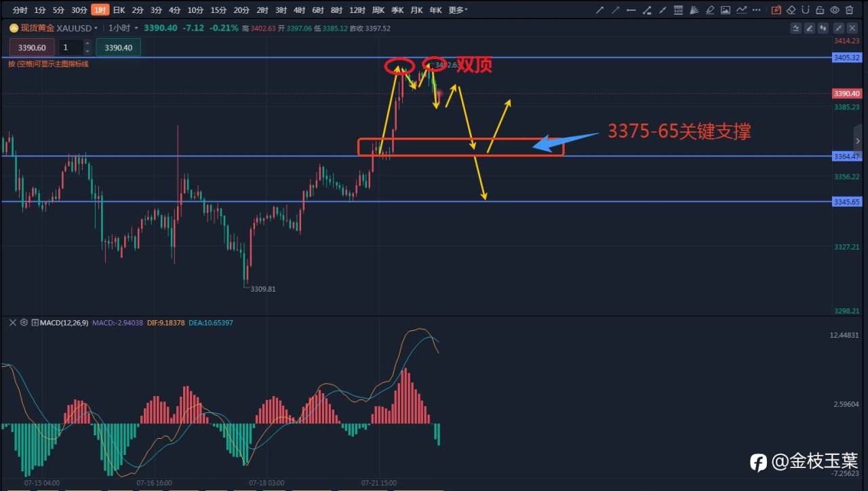Decrease the lot quantity stepper
This screenshot has width=868, height=491.
pos(87,51)
